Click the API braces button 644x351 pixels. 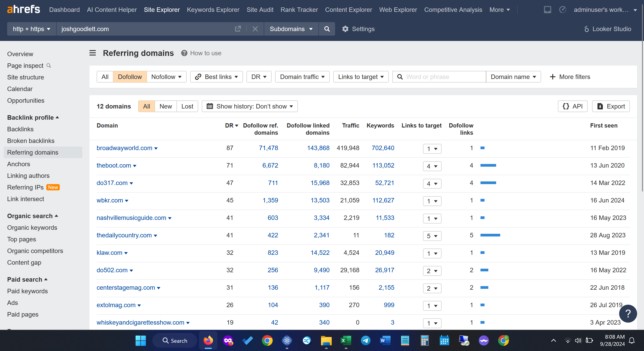[572, 106]
